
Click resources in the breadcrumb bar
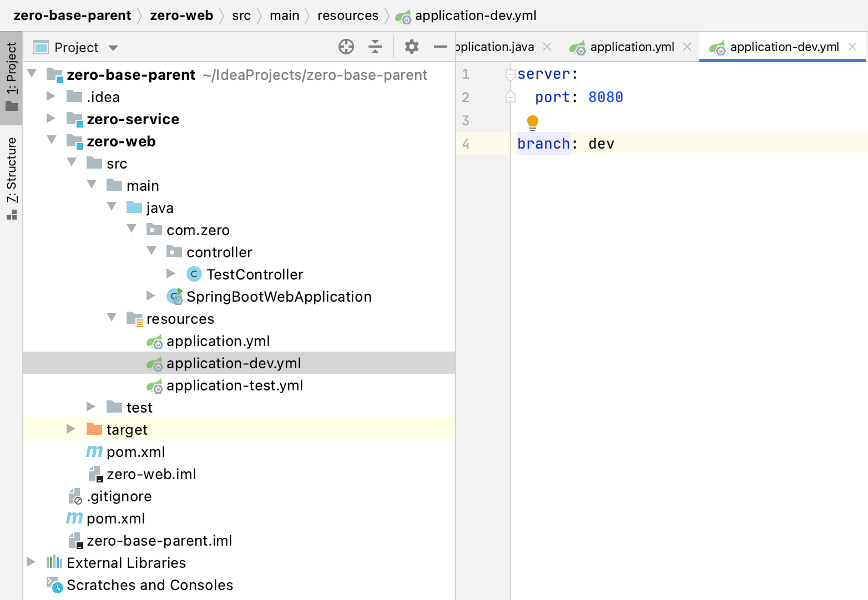pos(348,16)
